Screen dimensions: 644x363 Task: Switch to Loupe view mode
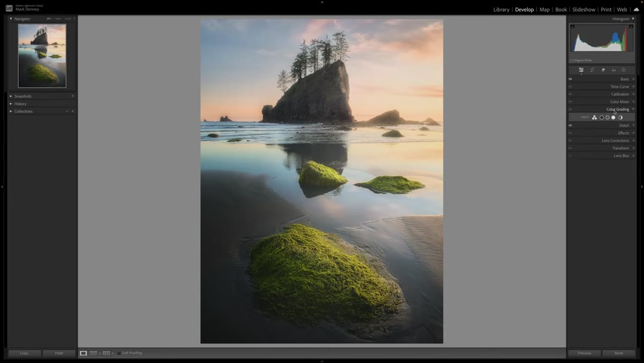pos(83,353)
